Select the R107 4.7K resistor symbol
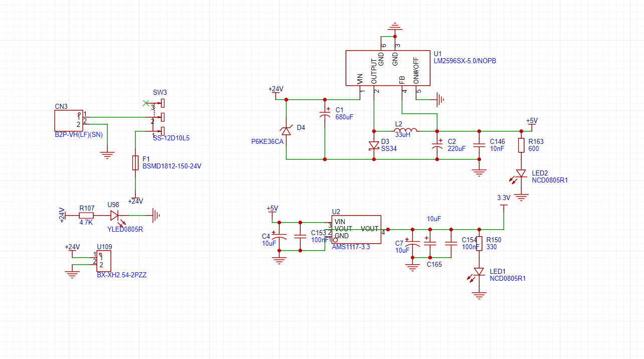644x359 pixels. coord(86,216)
